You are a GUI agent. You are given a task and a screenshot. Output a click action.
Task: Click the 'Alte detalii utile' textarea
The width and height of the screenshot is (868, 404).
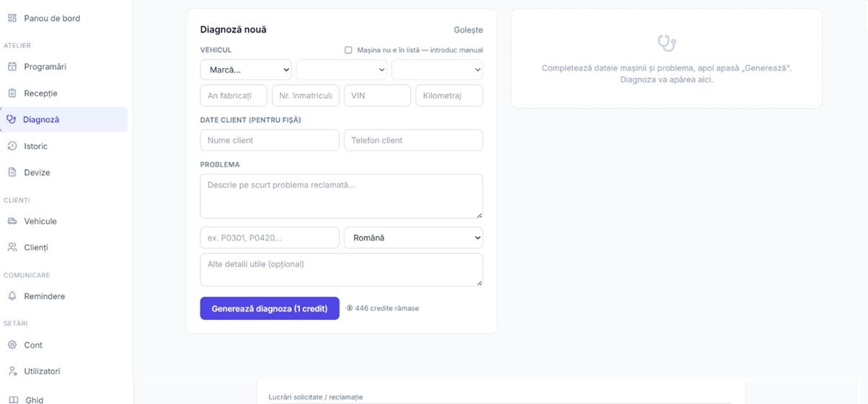(x=342, y=269)
